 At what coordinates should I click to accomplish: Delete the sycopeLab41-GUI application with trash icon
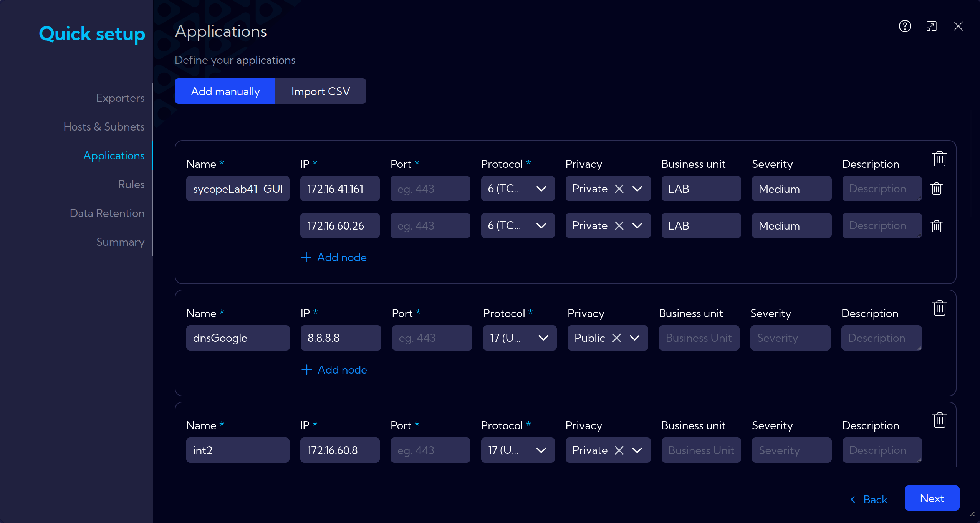click(939, 159)
